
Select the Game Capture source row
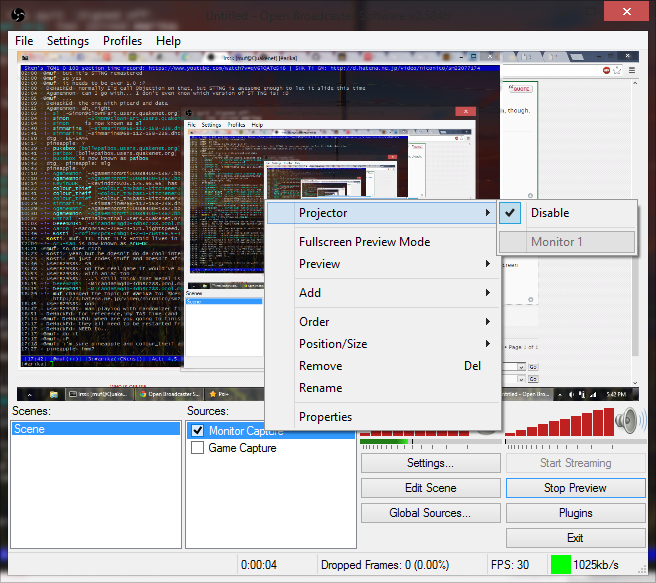click(x=271, y=447)
